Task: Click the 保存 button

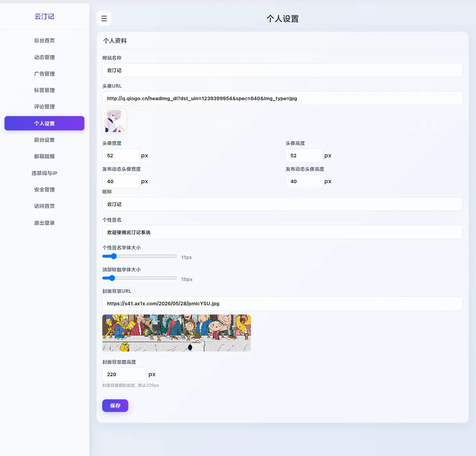Action: [115, 406]
